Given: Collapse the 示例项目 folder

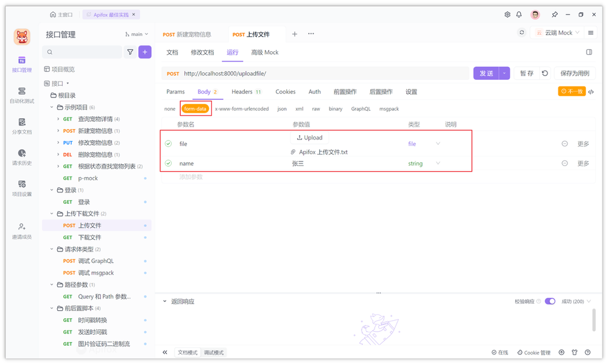Looking at the screenshot, I should pos(52,107).
